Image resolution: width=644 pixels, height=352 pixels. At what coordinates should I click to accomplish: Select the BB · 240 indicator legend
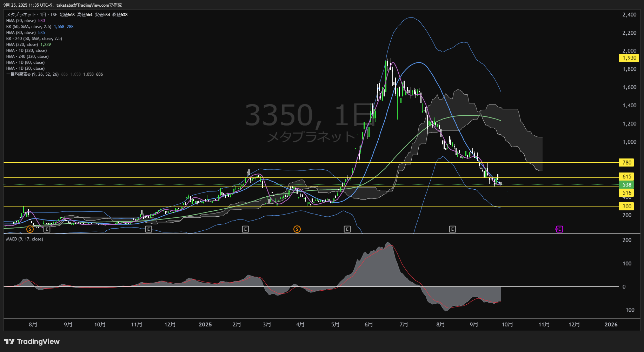click(34, 39)
